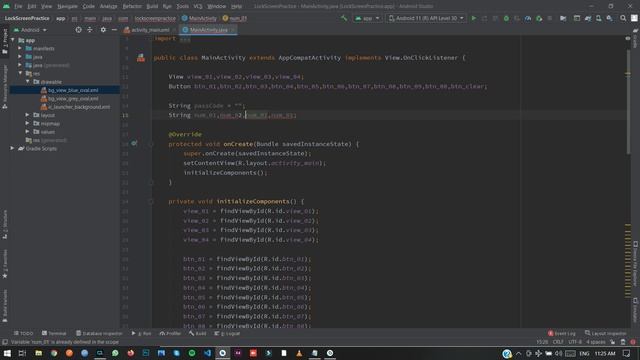Click the Make Project hammer icon
This screenshot has height=360, width=640.
(x=344, y=18)
